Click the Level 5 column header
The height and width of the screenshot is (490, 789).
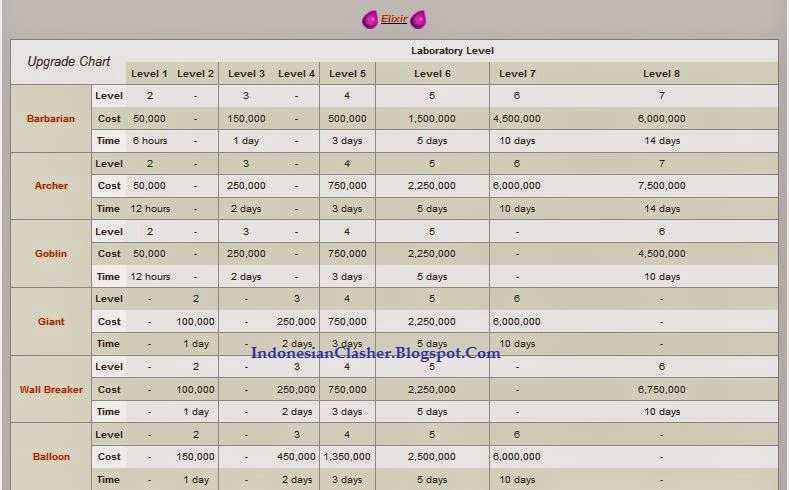click(x=347, y=73)
